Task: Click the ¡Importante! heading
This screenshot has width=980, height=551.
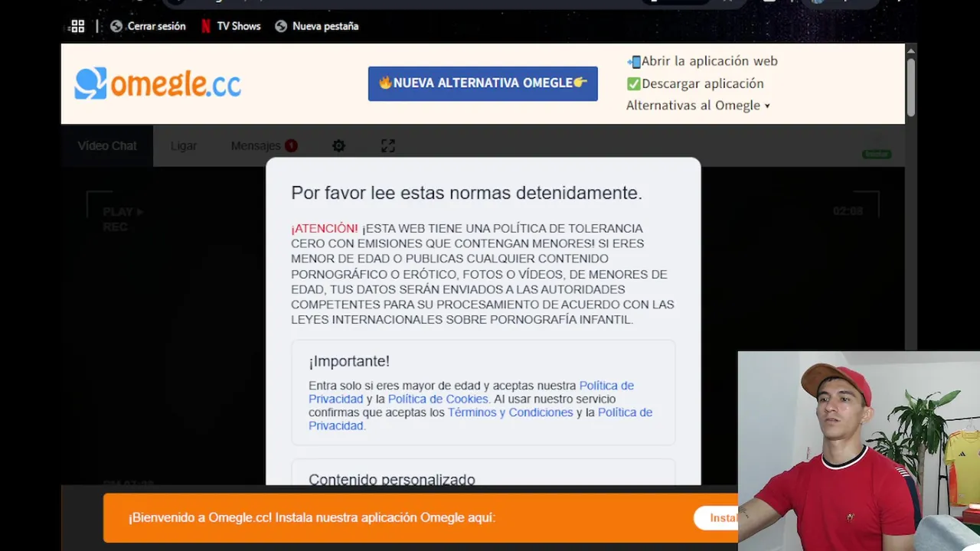Action: [x=349, y=361]
